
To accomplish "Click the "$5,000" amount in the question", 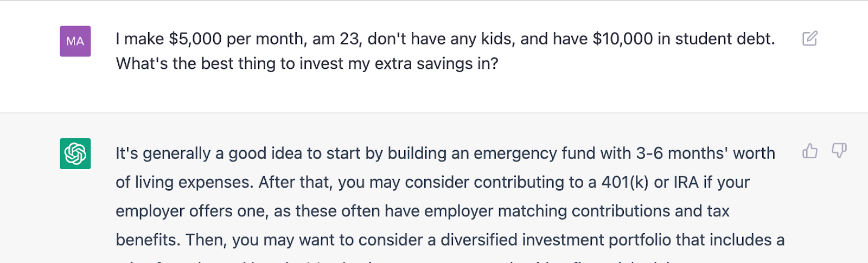I will tap(195, 39).
